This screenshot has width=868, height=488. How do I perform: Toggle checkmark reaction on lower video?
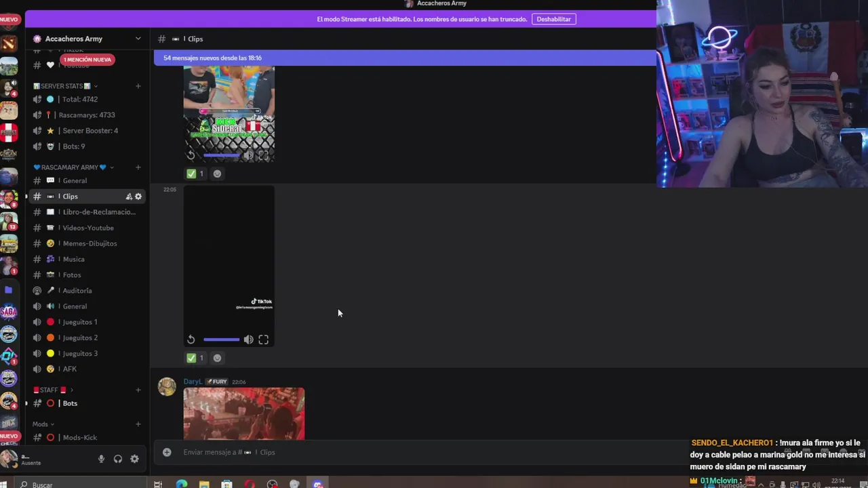tap(195, 358)
